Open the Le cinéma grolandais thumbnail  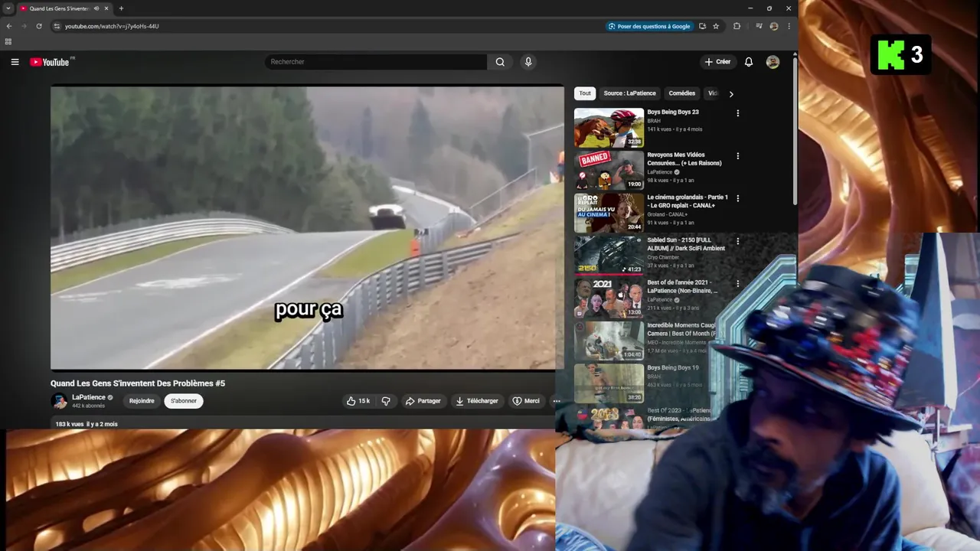609,213
